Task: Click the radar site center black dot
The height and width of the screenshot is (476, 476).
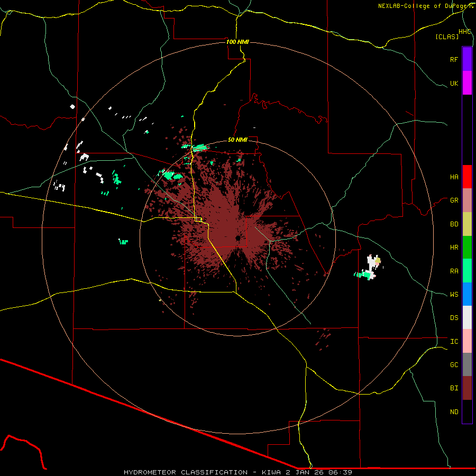Action: click(x=237, y=239)
